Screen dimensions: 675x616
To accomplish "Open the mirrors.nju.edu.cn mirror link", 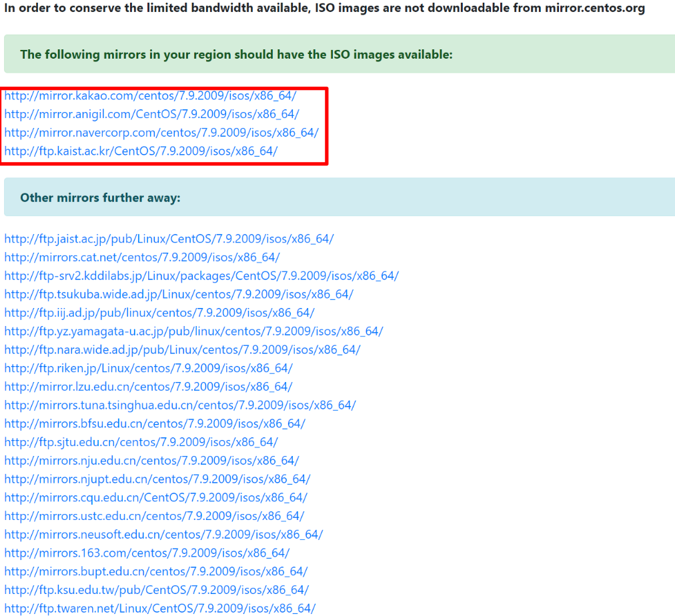I will (151, 461).
